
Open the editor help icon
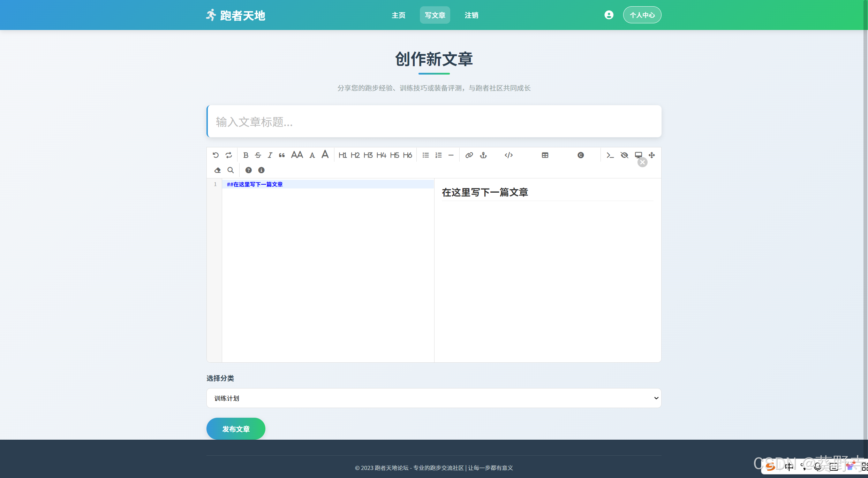(248, 170)
